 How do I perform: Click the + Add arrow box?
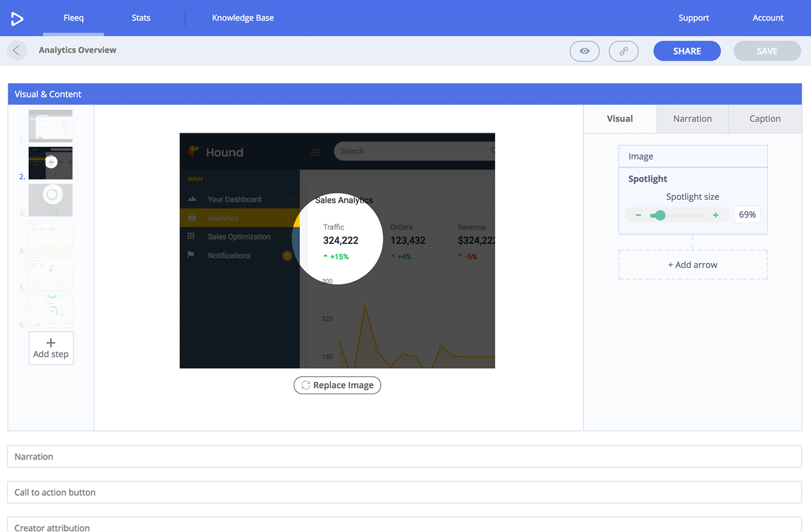tap(693, 265)
